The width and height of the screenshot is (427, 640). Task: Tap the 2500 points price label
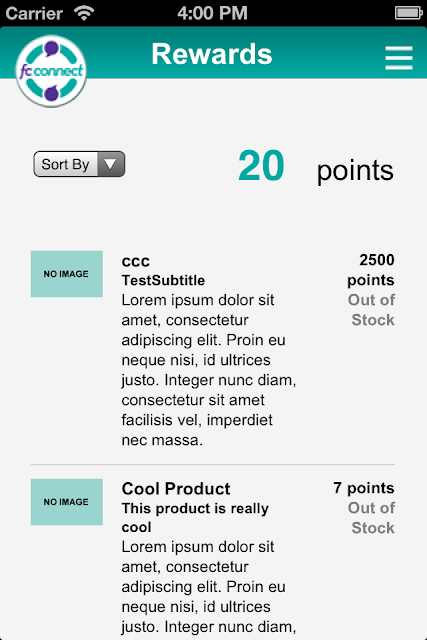click(371, 270)
